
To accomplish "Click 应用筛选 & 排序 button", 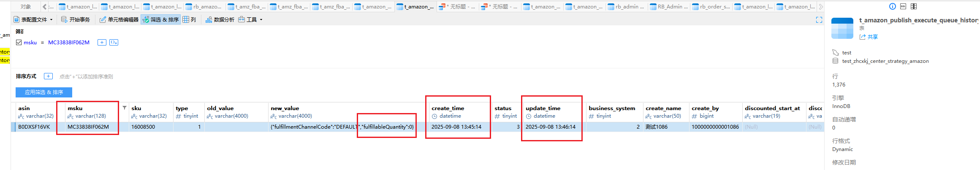I will click(44, 92).
